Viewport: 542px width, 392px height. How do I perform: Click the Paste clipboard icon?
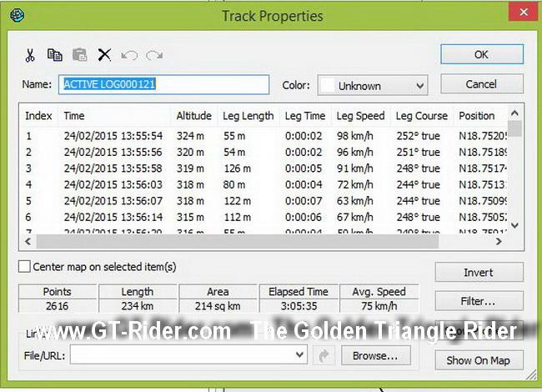click(x=79, y=55)
